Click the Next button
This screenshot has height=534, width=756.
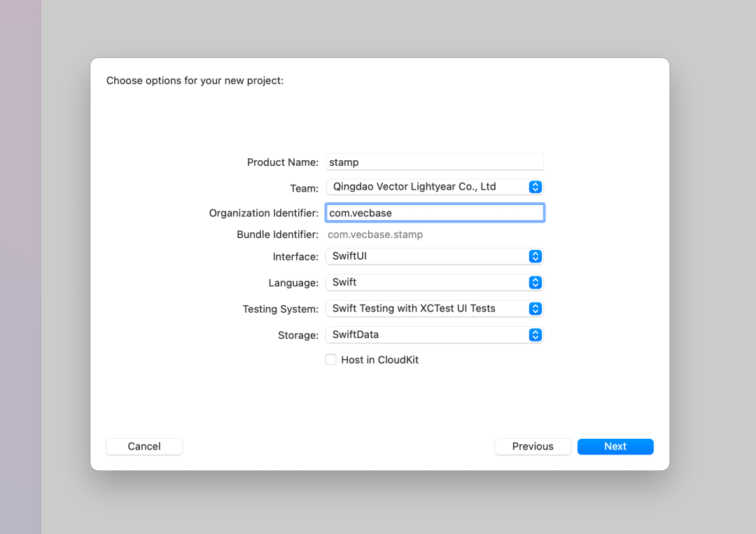615,447
